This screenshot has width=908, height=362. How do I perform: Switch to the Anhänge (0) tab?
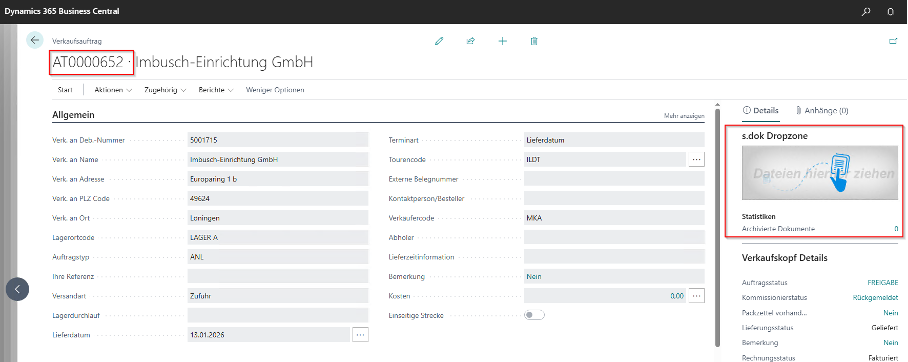822,110
